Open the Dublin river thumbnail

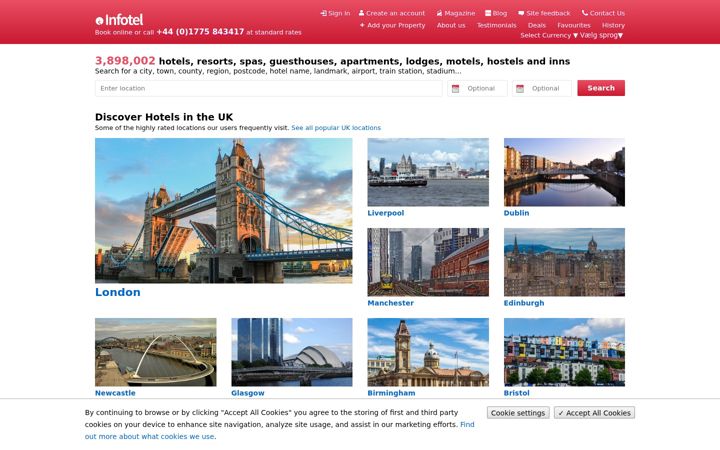click(x=564, y=172)
